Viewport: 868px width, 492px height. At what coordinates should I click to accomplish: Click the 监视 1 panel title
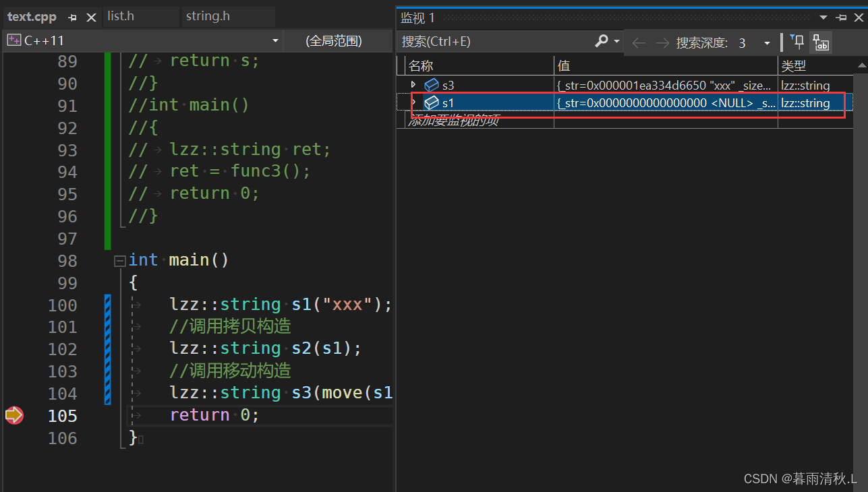point(418,18)
